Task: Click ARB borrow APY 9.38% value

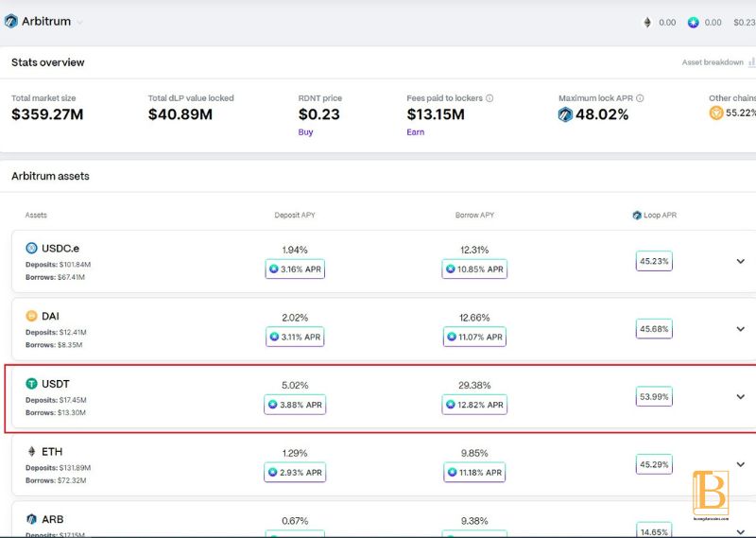Action: coord(474,521)
